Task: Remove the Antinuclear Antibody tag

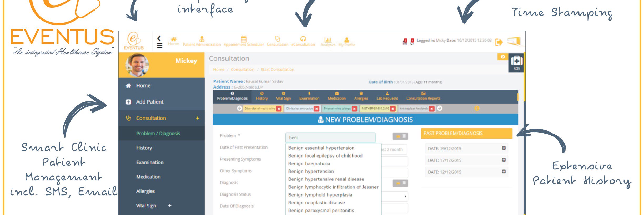Action: click(431, 109)
